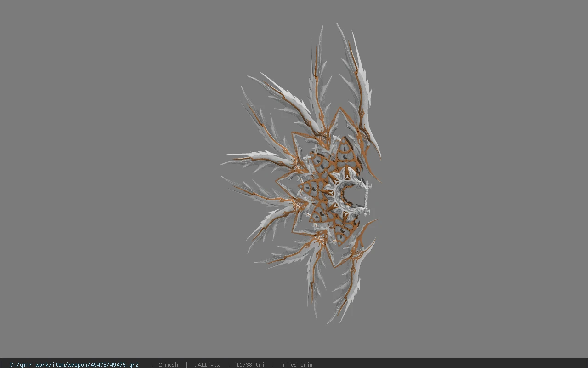Click the '2 mesh' status entry
The width and height of the screenshot is (588, 368).
tap(169, 365)
